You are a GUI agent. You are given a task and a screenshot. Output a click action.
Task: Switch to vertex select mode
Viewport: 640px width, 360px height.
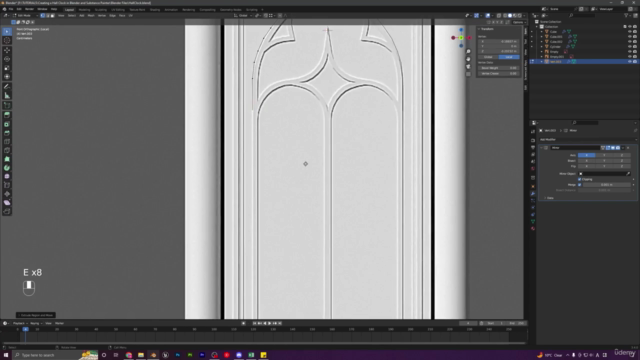[x=42, y=16]
